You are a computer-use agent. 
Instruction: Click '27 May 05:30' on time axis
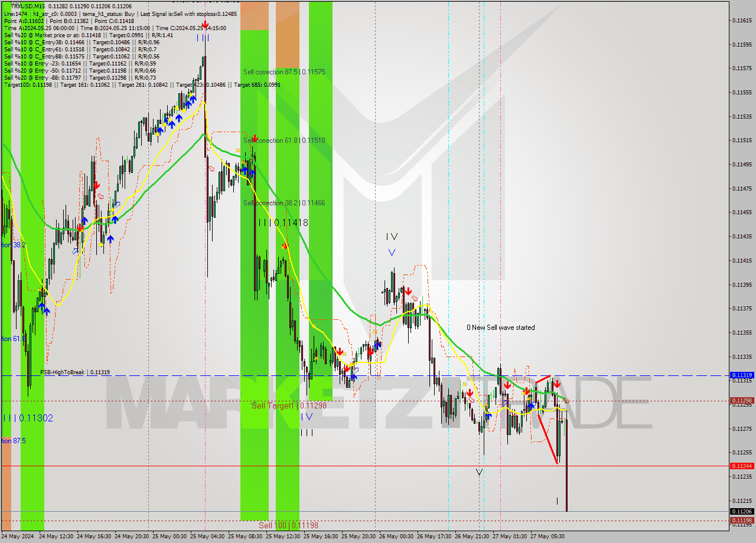548,537
